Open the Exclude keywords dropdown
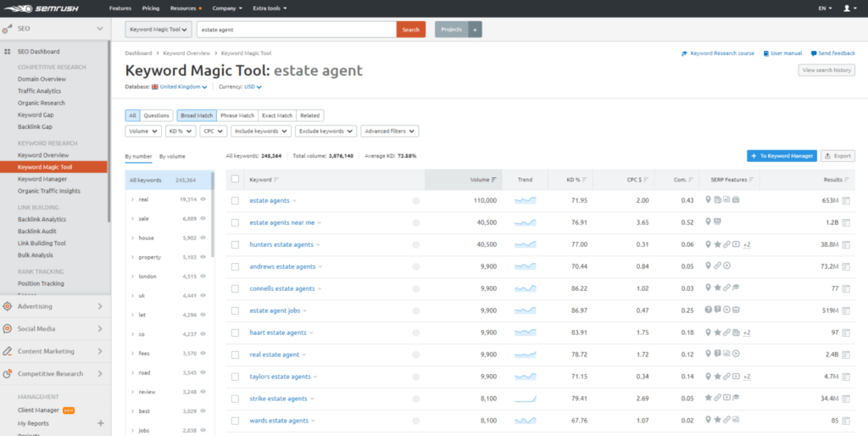The width and height of the screenshot is (868, 436). click(326, 131)
